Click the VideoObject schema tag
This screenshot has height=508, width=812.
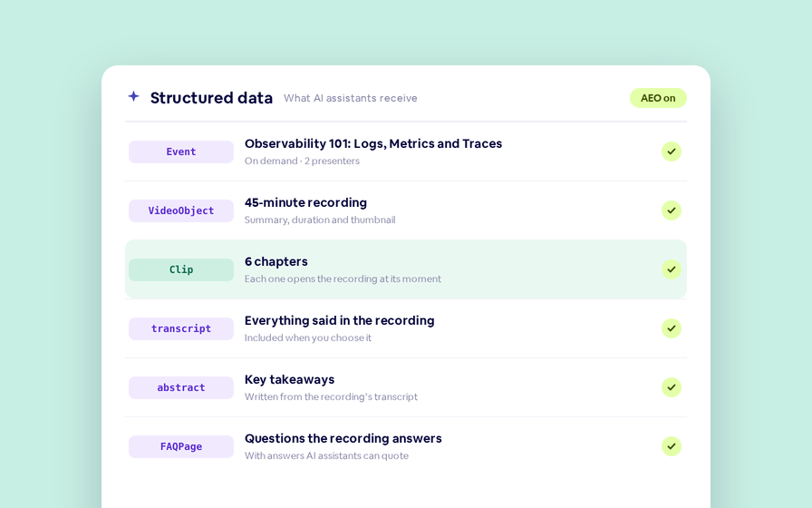click(181, 211)
